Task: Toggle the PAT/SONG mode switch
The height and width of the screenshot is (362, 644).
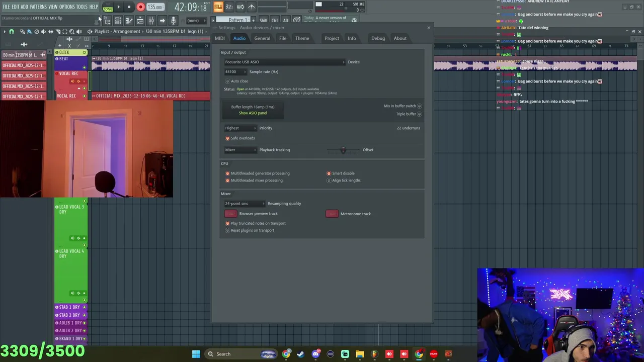Action: coord(108,8)
